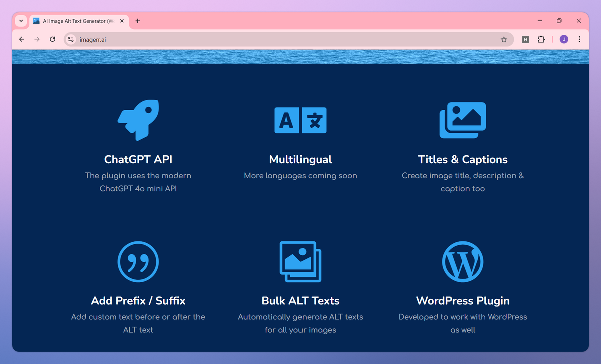Click the WordPress Plugin heading

[463, 301]
